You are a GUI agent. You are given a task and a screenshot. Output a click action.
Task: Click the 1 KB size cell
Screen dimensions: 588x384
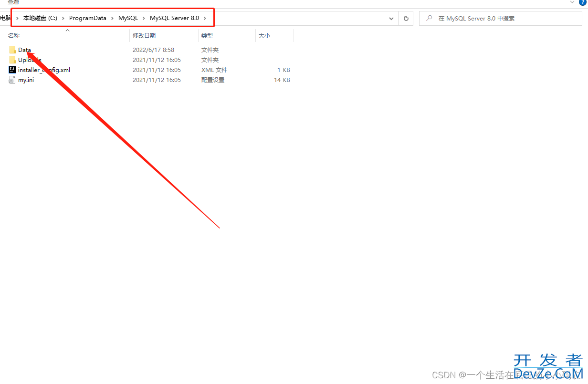point(283,70)
